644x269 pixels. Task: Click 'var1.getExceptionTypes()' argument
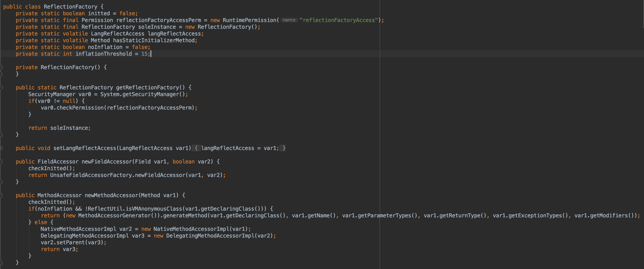530,216
